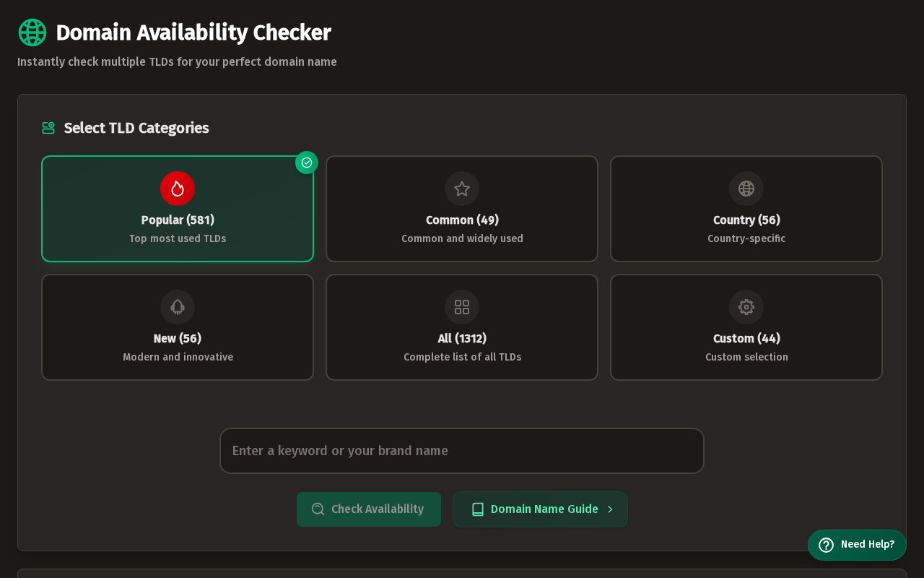This screenshot has height=578, width=924.
Task: Click the Check Availability button
Action: pyautogui.click(x=369, y=509)
